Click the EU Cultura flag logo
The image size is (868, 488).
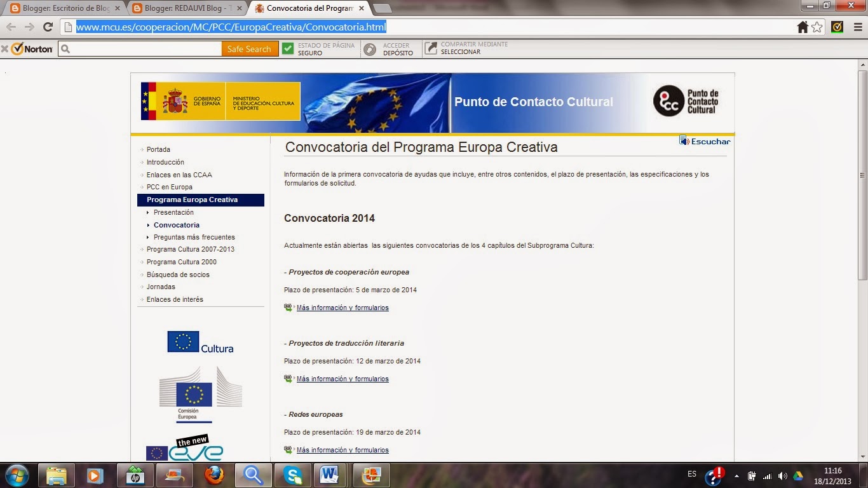[x=200, y=342]
